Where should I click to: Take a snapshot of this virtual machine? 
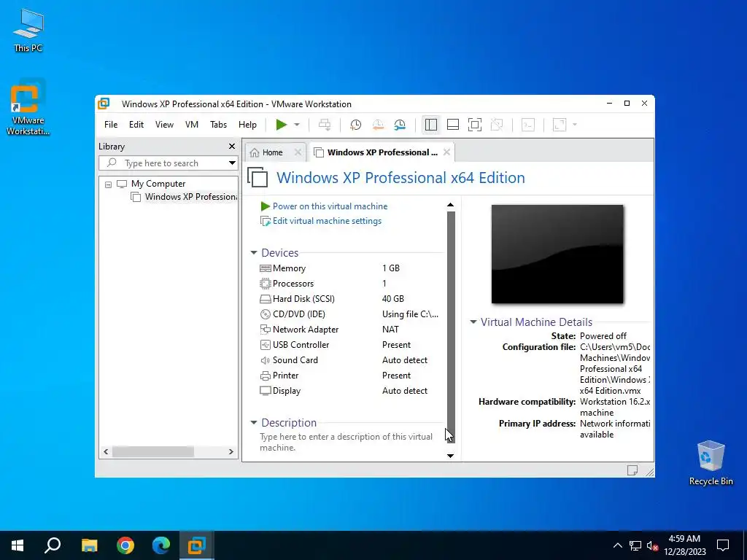point(355,125)
